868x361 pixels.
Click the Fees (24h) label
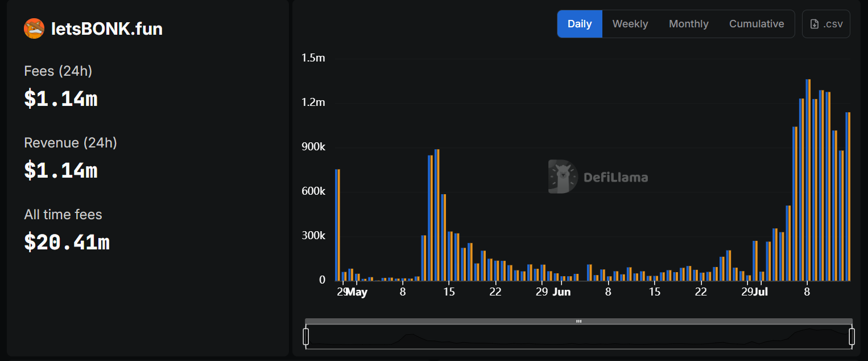(58, 71)
